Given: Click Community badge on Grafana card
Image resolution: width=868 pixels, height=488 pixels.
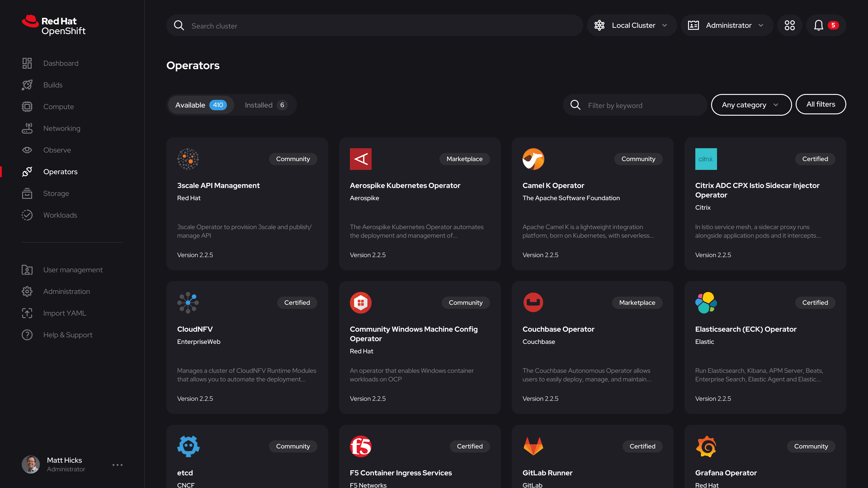Looking at the screenshot, I should (x=811, y=446).
